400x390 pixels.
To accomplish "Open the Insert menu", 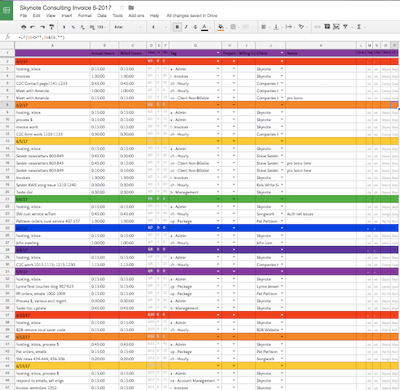I will 67,16.
